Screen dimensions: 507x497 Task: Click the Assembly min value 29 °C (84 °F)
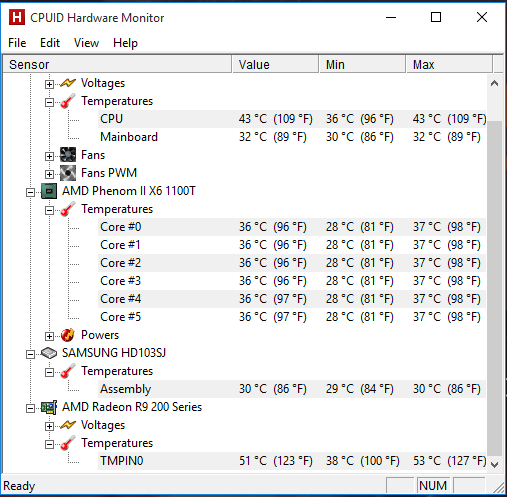360,389
